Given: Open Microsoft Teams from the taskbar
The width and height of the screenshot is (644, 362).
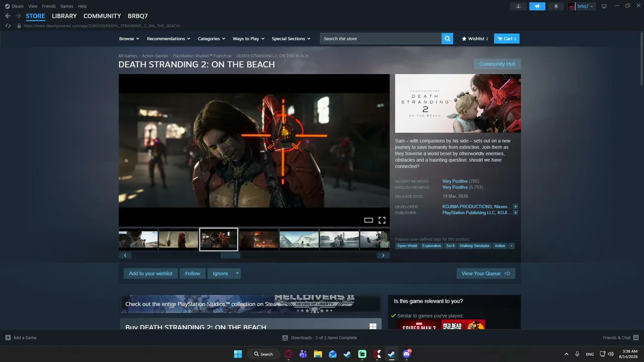Looking at the screenshot, I should pyautogui.click(x=303, y=354).
